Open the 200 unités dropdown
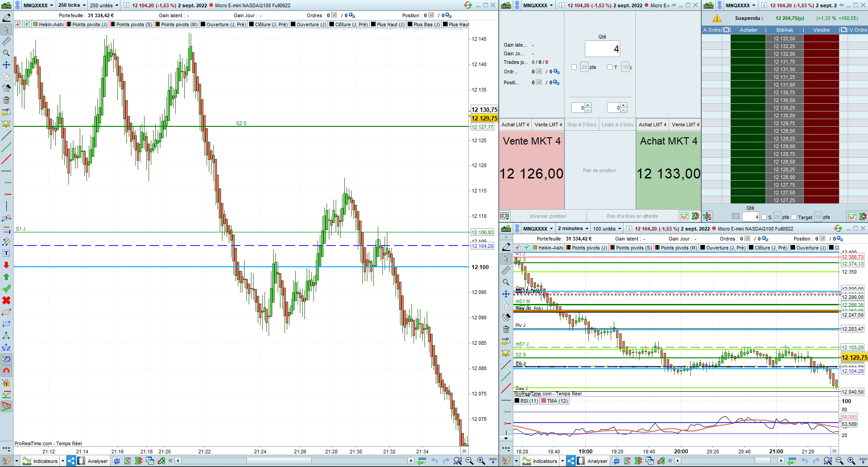The image size is (868, 467). click(104, 5)
